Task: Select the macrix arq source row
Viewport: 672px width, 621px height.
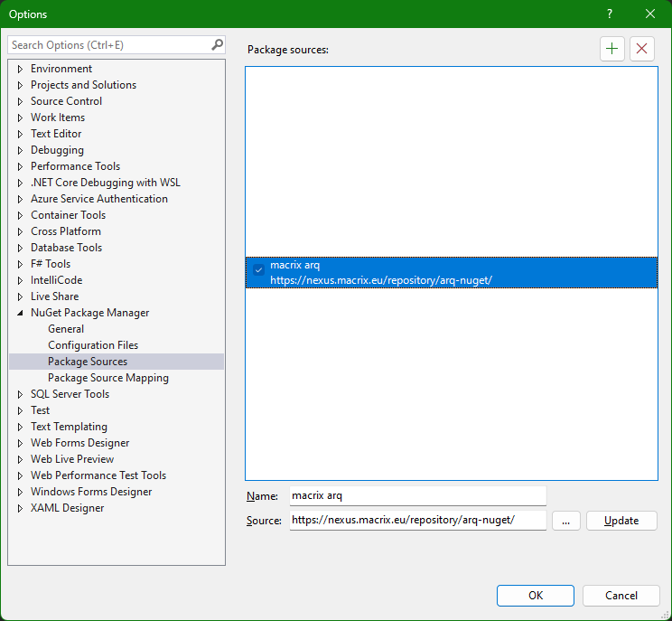Action: (452, 272)
